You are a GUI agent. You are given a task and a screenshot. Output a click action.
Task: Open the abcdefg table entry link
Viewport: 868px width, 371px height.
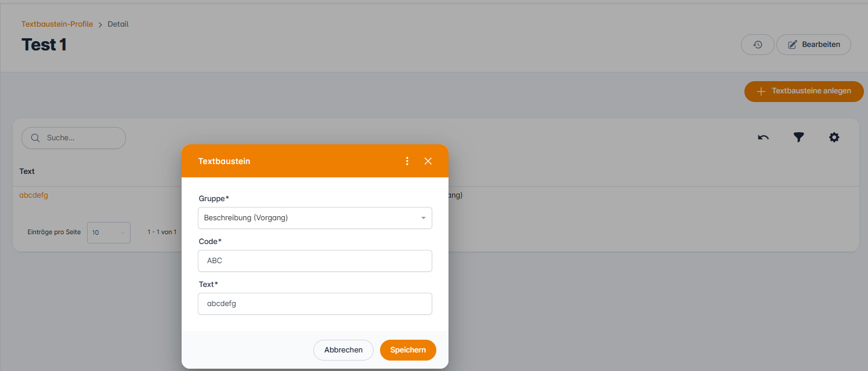tap(34, 195)
